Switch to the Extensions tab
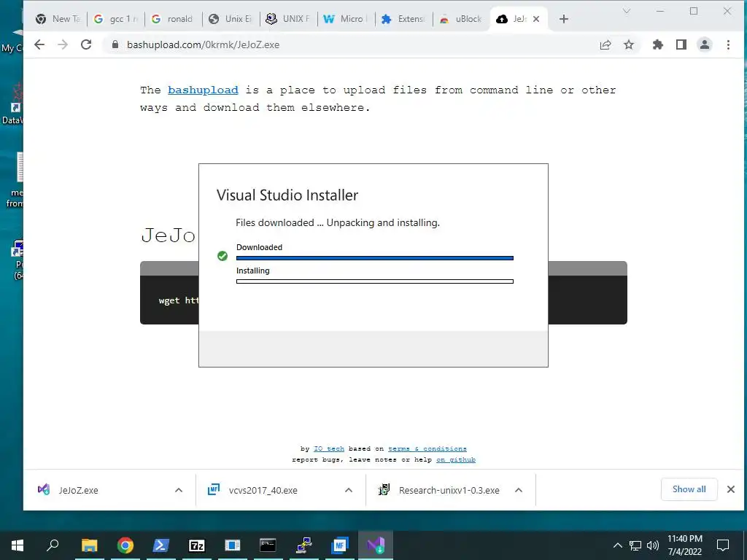This screenshot has height=560, width=747. pos(404,19)
